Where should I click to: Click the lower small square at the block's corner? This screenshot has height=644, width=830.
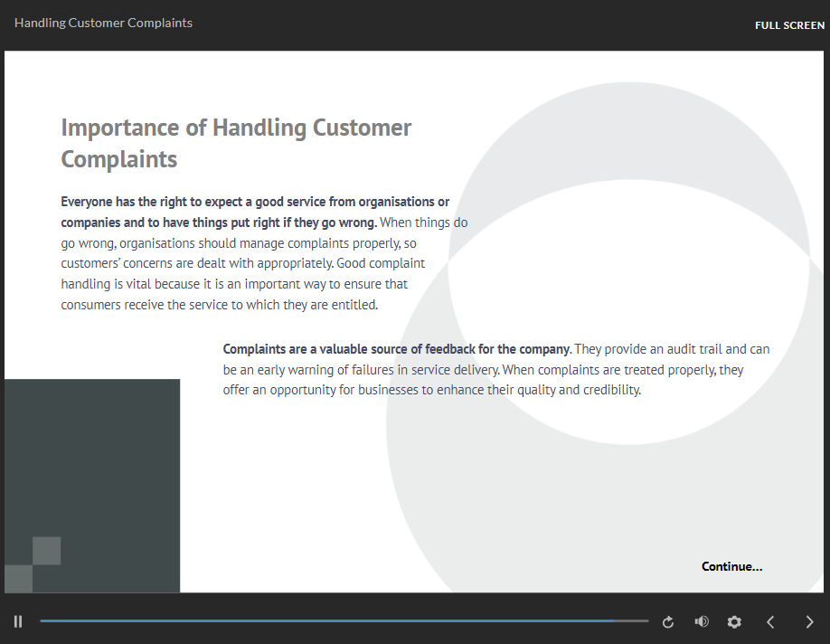18,579
